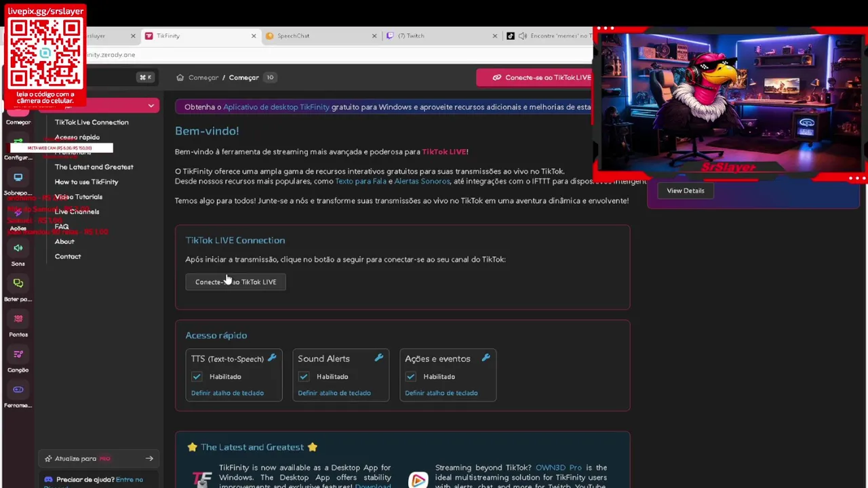Open the OWN3D Pro link
The width and height of the screenshot is (868, 488).
click(559, 468)
